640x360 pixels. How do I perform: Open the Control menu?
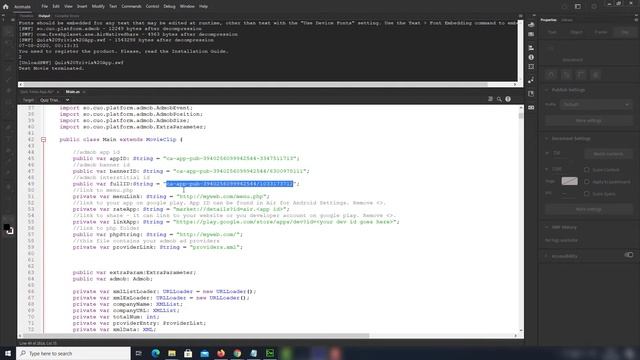click(152, 7)
